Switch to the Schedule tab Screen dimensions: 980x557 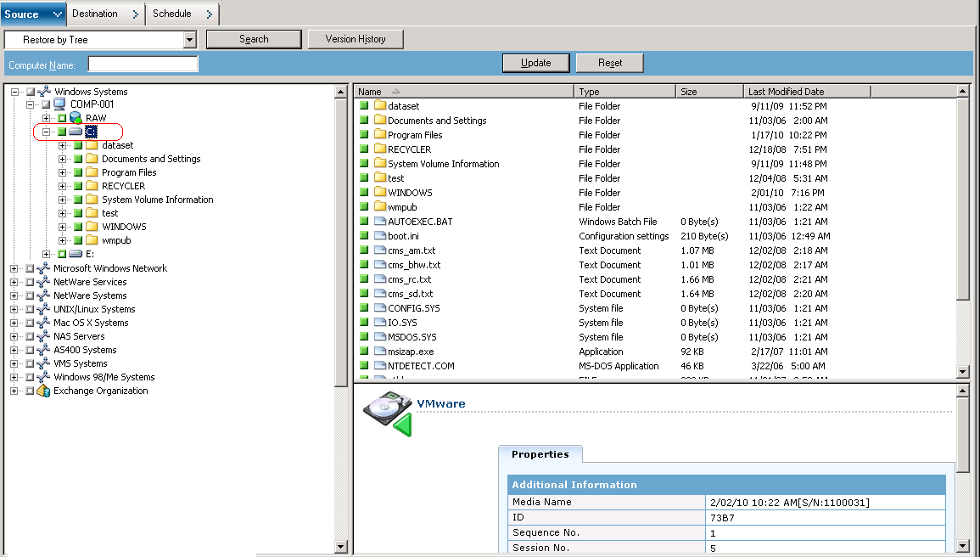[177, 14]
